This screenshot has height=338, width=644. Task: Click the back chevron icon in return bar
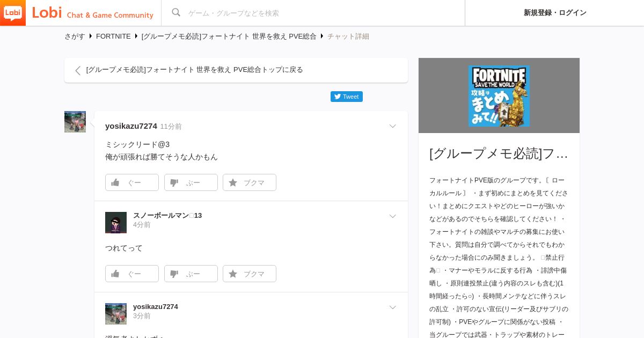coord(78,70)
